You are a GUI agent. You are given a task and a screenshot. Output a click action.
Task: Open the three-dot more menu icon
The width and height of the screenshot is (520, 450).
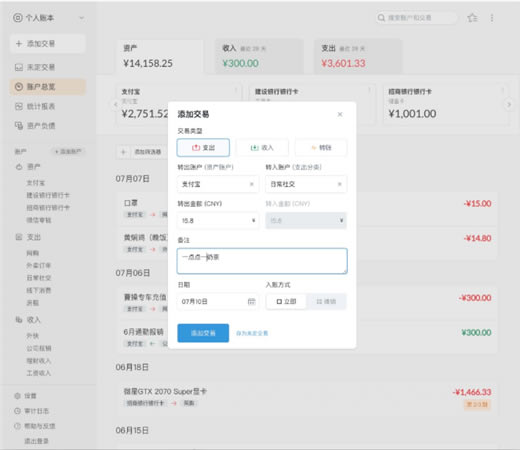point(492,18)
